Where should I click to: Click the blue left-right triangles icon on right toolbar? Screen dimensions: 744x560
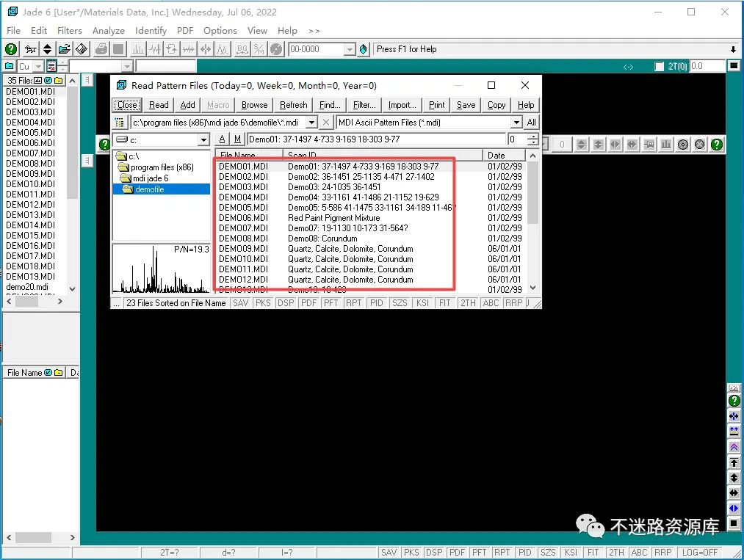coord(734,508)
